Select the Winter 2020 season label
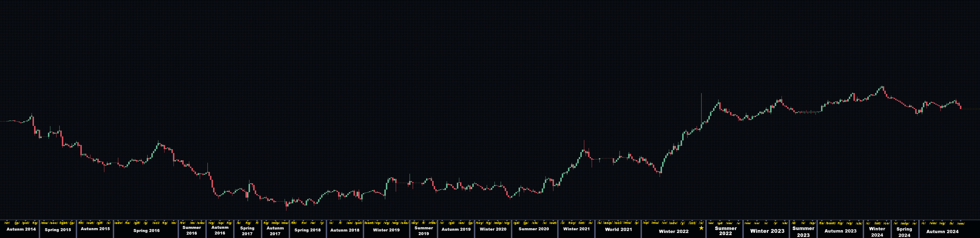The height and width of the screenshot is (238, 980). pos(493,229)
